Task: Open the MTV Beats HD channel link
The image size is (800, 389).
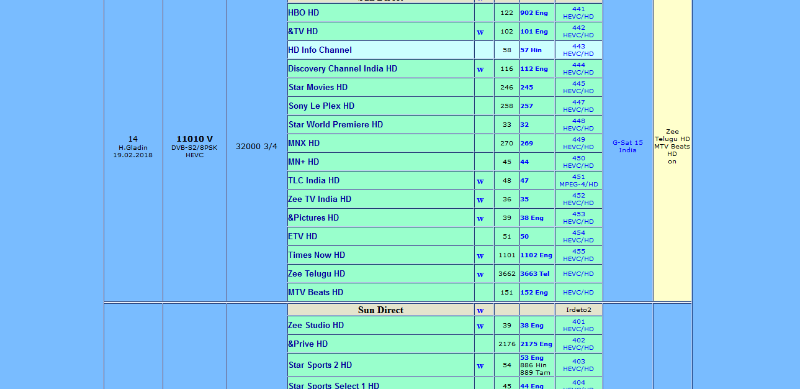Action: (316, 293)
